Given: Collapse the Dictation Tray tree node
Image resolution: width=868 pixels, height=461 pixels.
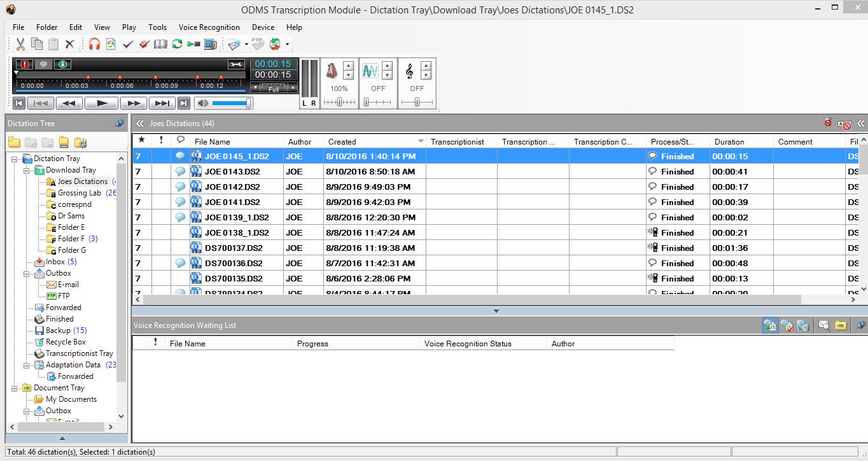Looking at the screenshot, I should 14,159.
